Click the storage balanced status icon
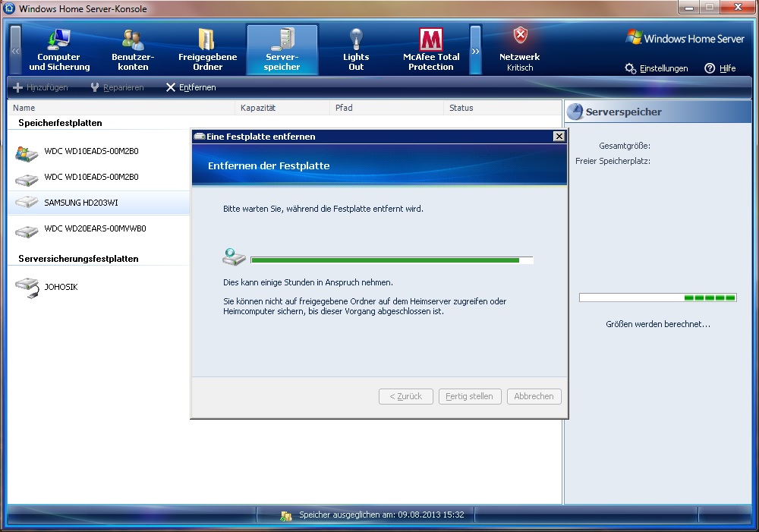 [x=286, y=515]
